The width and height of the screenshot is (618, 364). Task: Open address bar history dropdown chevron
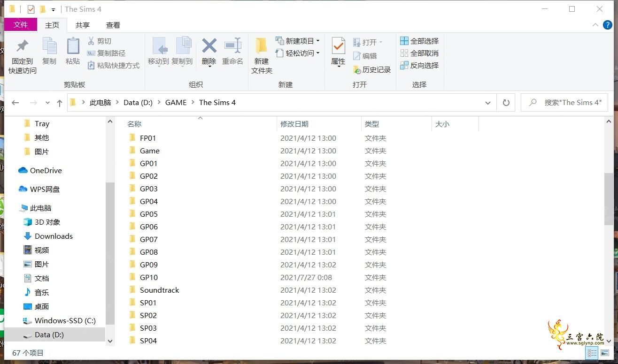click(x=488, y=103)
